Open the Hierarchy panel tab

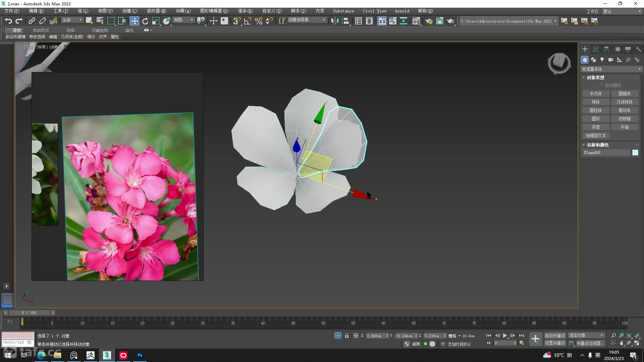606,49
